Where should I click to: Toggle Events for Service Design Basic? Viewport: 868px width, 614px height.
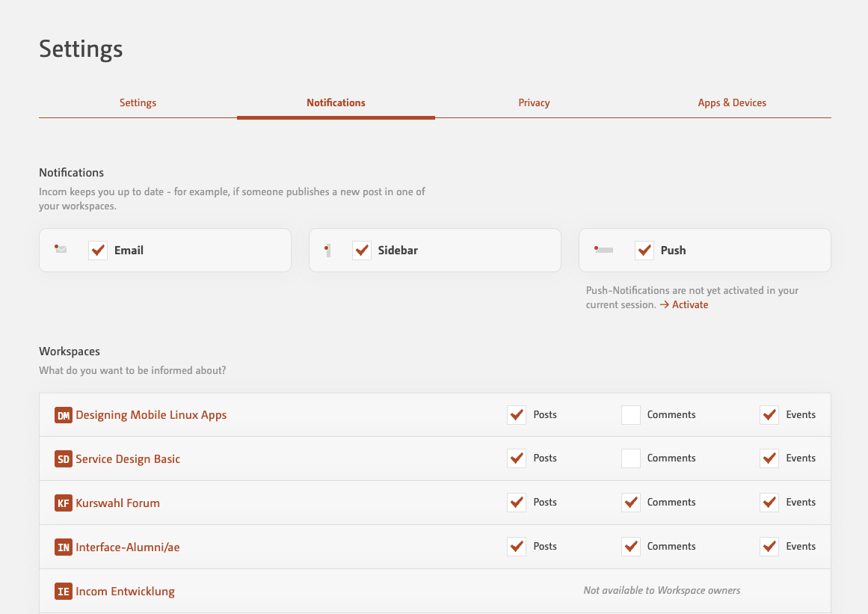click(769, 458)
